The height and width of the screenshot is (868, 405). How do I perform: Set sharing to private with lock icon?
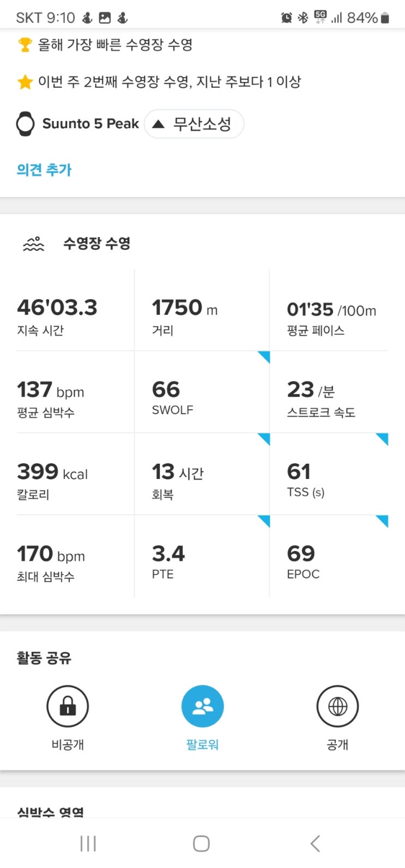68,707
